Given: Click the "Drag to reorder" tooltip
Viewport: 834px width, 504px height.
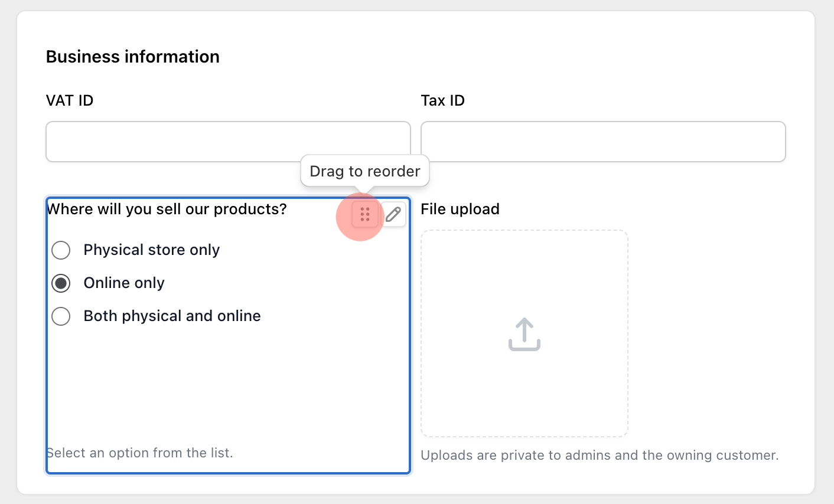Looking at the screenshot, I should (364, 171).
